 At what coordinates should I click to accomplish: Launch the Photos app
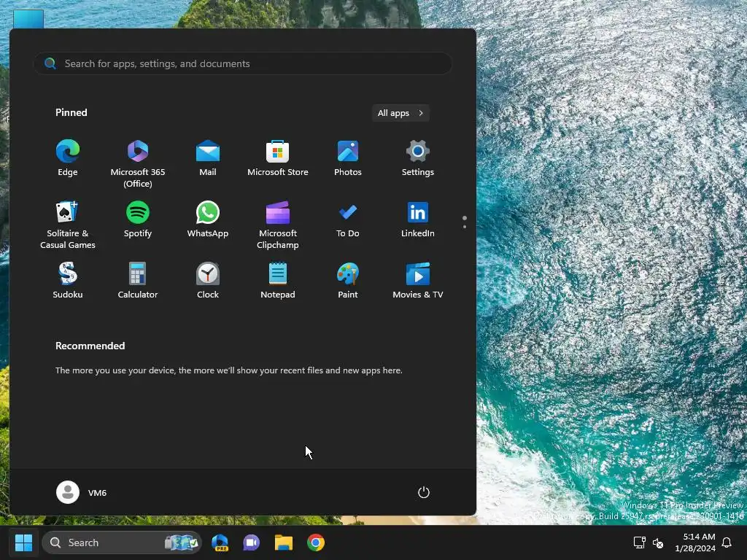(348, 158)
